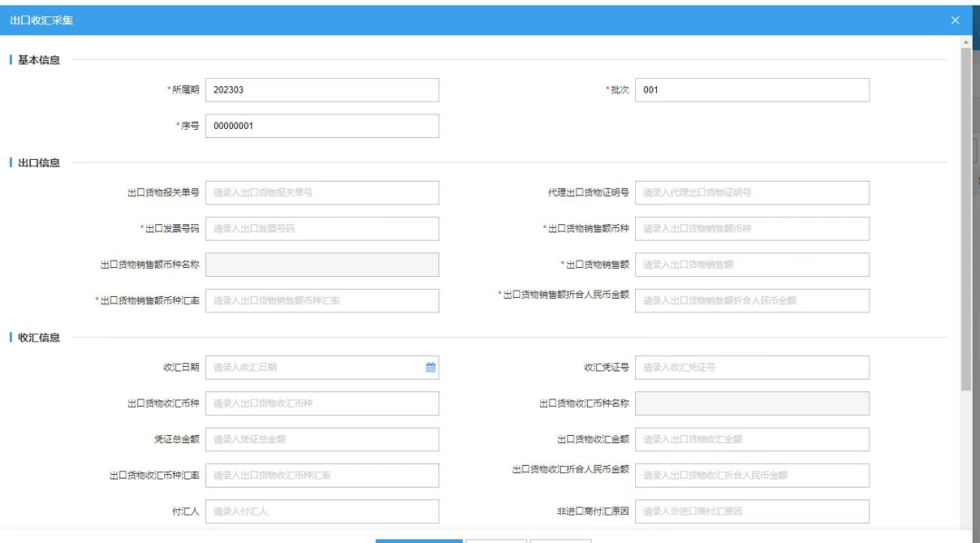Select the 出口货物收汇折合人民币金额 input field
Screen dimensions: 980x543
752,476
